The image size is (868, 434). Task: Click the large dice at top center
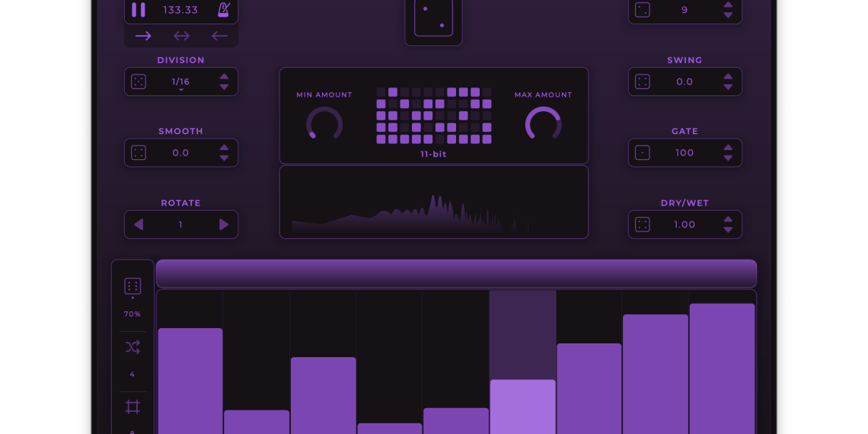coord(433,17)
